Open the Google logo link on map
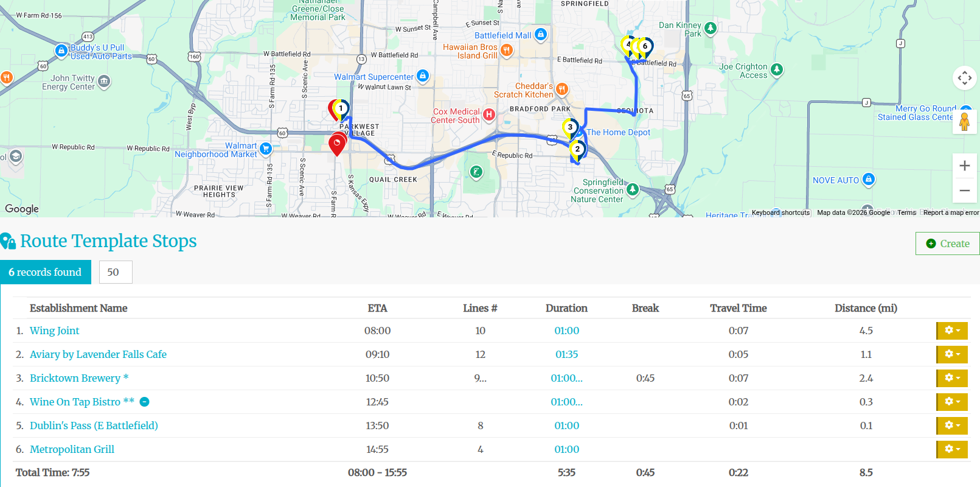The height and width of the screenshot is (487, 980). 22,209
